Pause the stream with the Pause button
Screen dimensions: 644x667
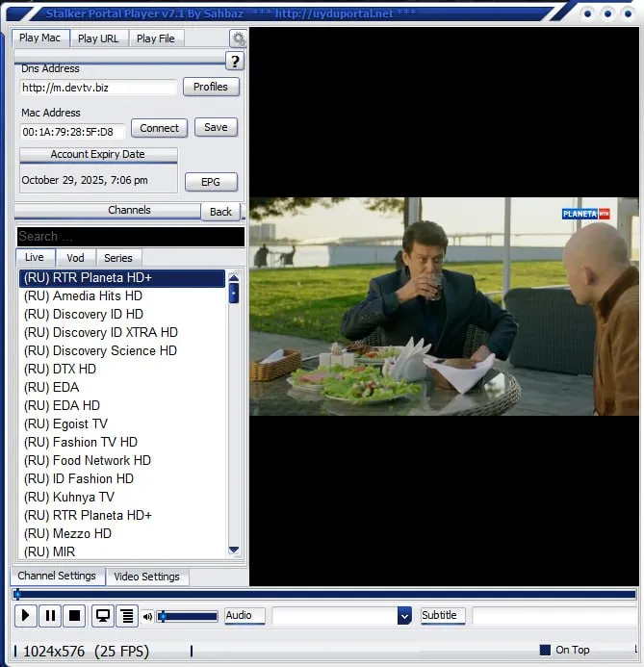pos(50,616)
